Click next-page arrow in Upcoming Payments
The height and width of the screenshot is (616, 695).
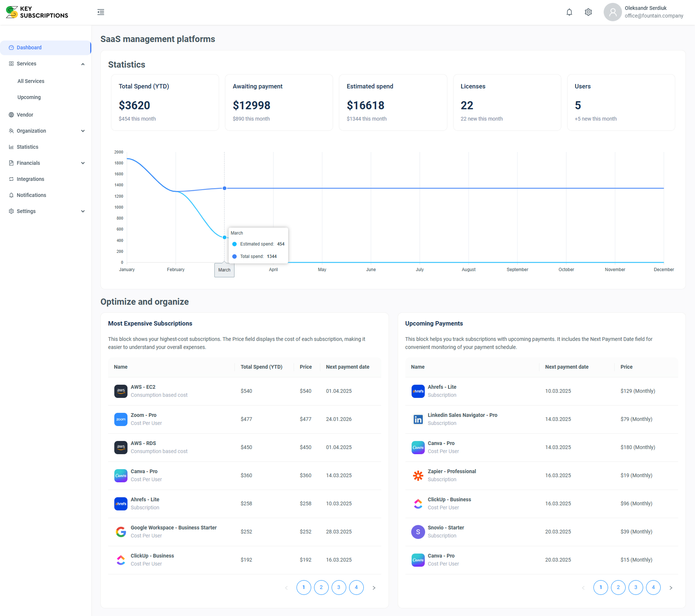point(671,588)
